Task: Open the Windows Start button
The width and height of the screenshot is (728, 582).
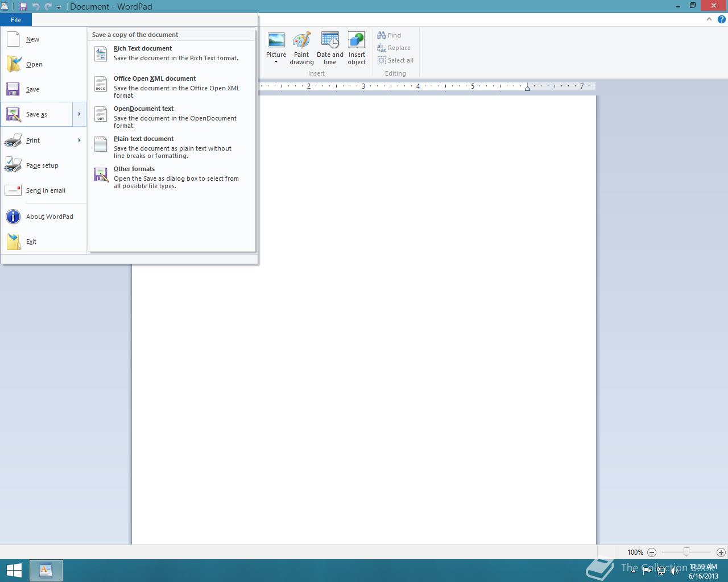Action: coord(14,571)
